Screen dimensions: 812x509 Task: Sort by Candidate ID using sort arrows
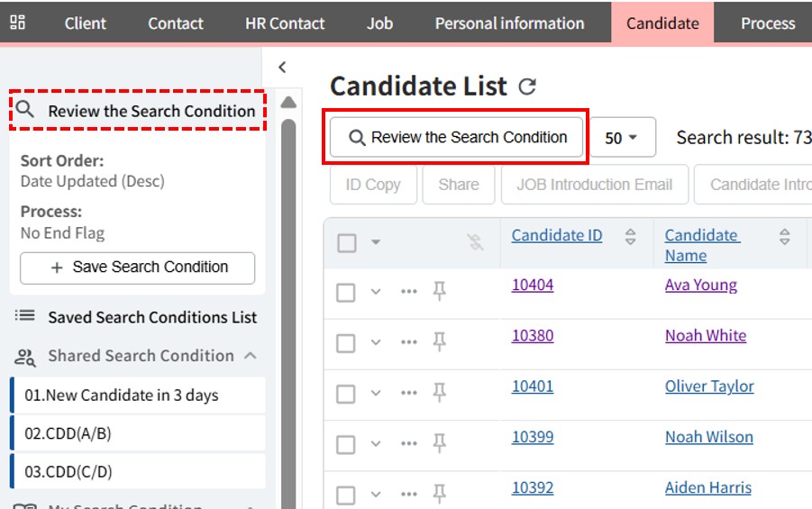(631, 236)
